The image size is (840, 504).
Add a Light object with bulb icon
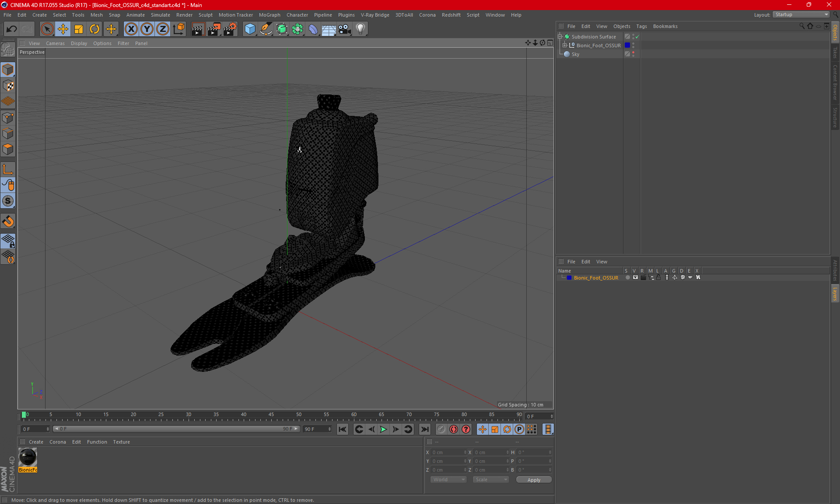point(360,29)
